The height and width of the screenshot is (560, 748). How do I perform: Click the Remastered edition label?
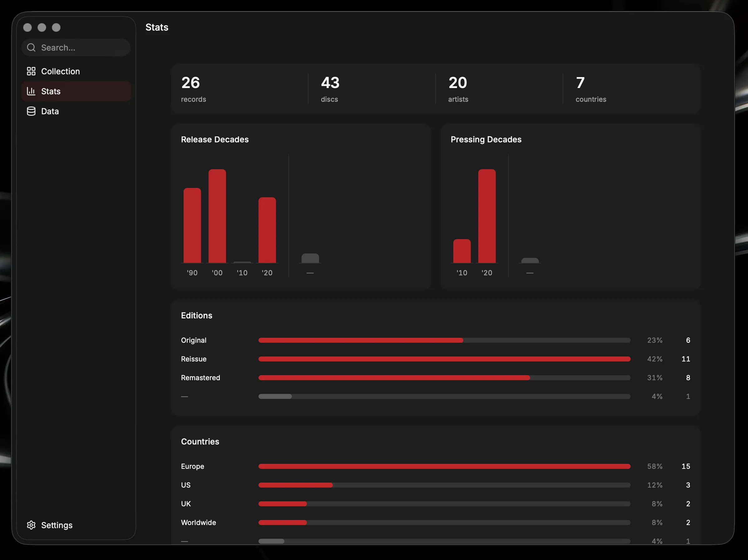(200, 378)
